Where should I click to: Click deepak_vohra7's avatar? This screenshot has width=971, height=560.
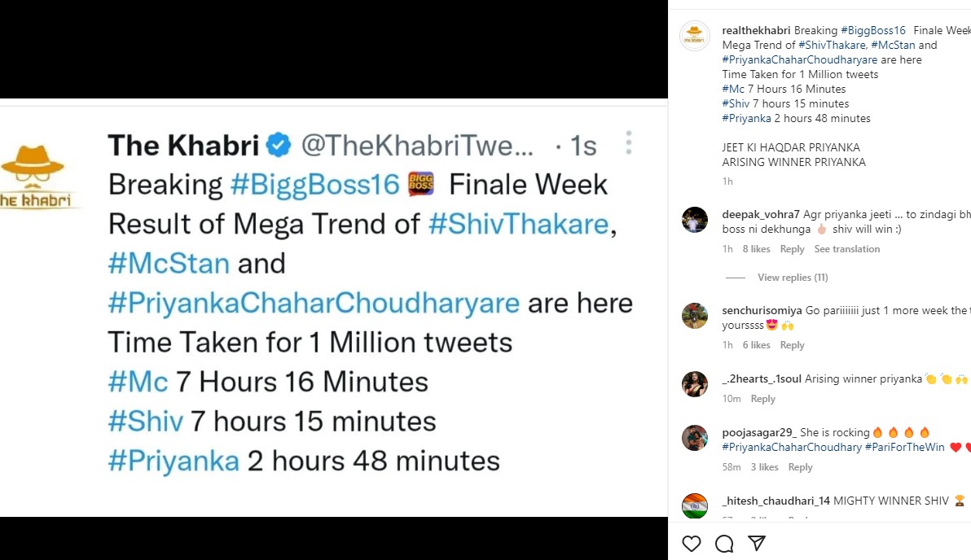click(x=695, y=220)
